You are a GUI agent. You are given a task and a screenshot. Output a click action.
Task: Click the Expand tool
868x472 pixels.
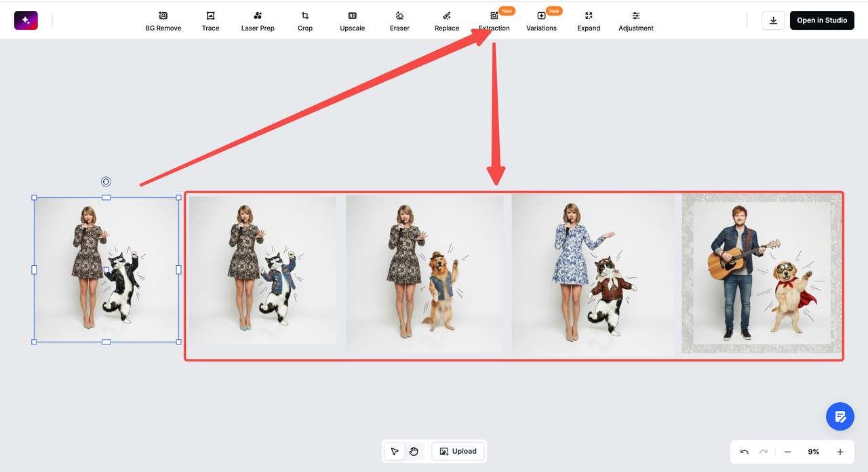click(x=589, y=21)
